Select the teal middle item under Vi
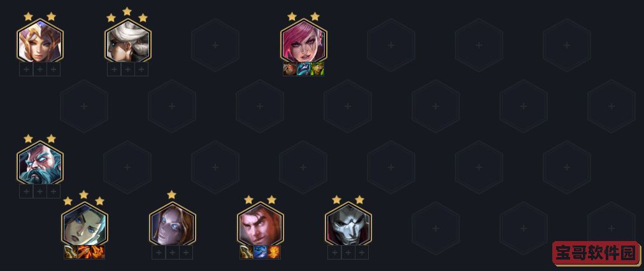Image resolution: width=644 pixels, height=271 pixels. (303, 69)
